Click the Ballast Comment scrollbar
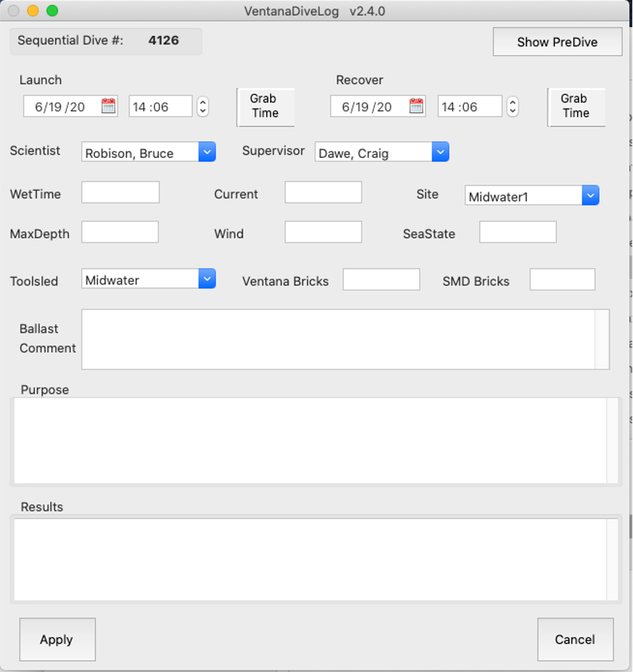633x672 pixels. [602, 339]
